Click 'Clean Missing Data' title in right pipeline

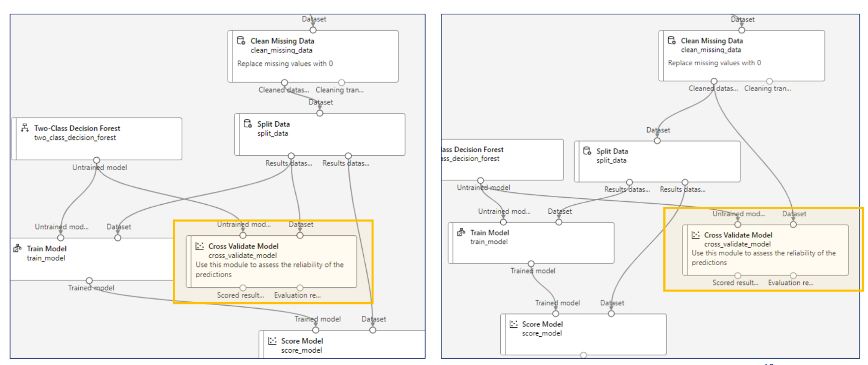pyautogui.click(x=712, y=41)
